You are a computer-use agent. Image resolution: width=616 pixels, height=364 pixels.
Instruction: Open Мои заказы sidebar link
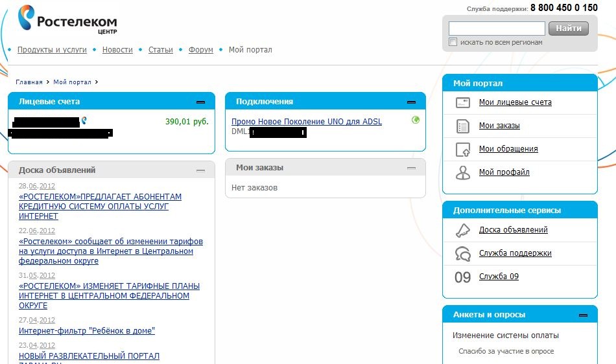tap(499, 126)
